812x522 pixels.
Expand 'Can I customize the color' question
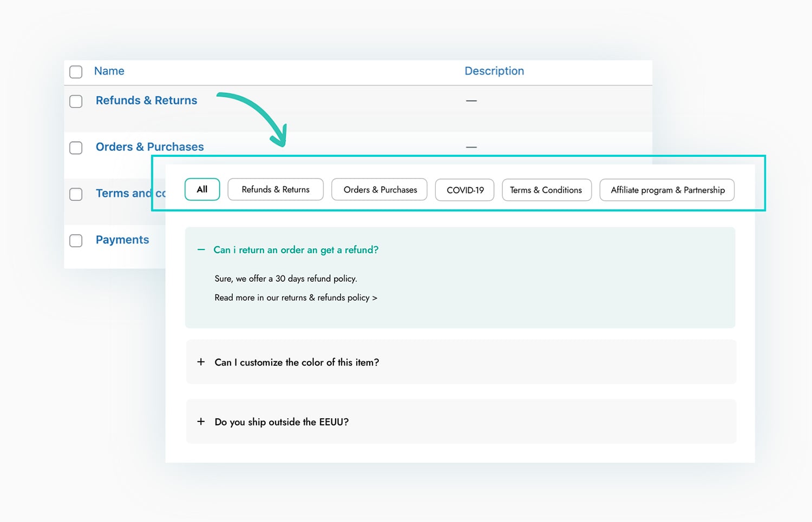297,362
